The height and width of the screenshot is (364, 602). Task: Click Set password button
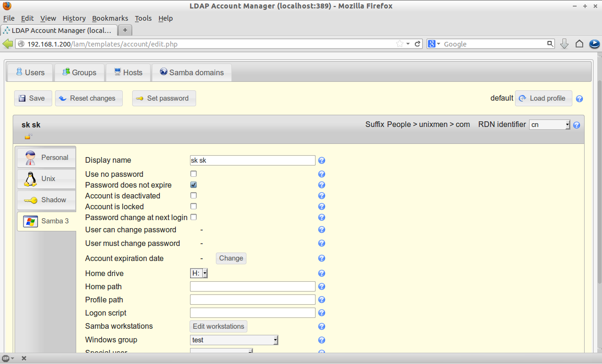[x=164, y=98]
